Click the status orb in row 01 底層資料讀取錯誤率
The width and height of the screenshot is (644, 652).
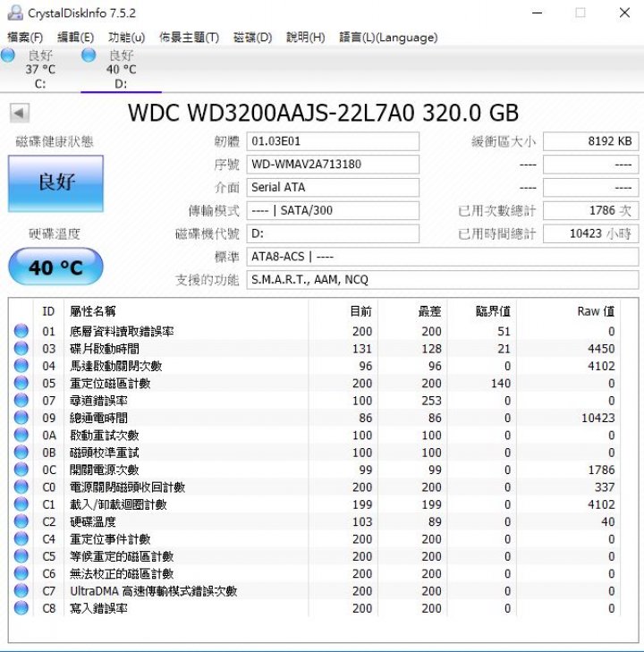21,332
